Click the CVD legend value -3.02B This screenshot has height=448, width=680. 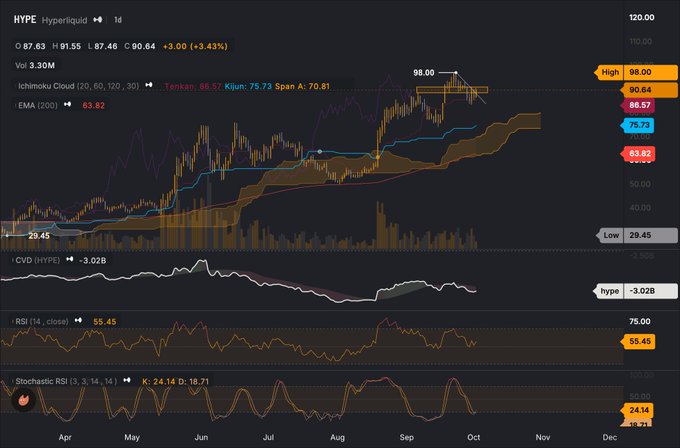92,260
